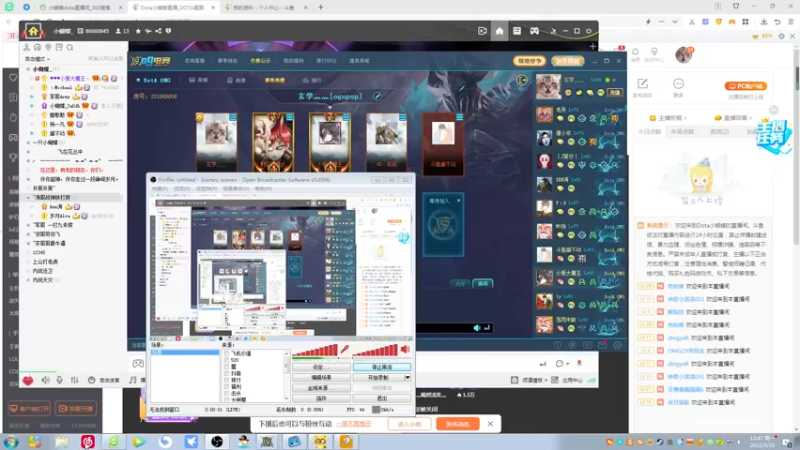Select the DotA OMG sub-tab
The height and width of the screenshot is (450, 800).
[154, 80]
